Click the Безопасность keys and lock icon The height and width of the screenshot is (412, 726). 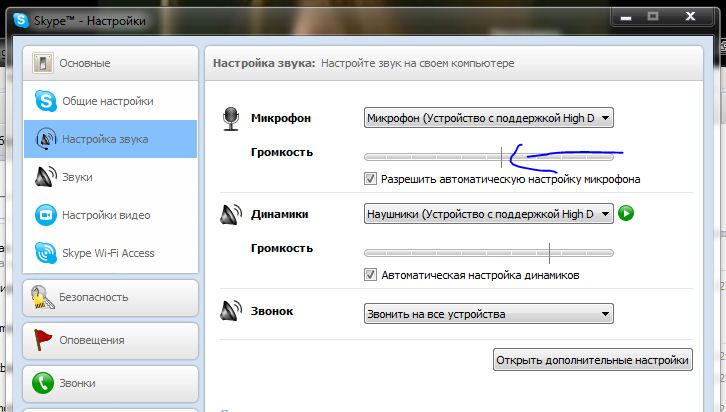click(x=42, y=297)
